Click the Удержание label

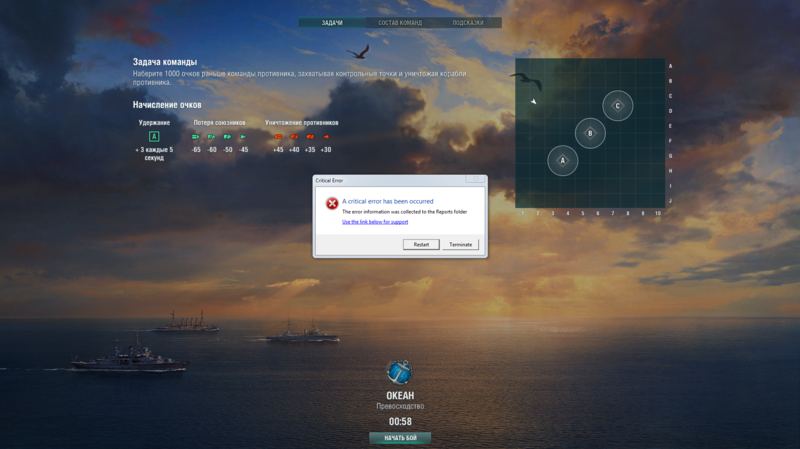pos(154,122)
